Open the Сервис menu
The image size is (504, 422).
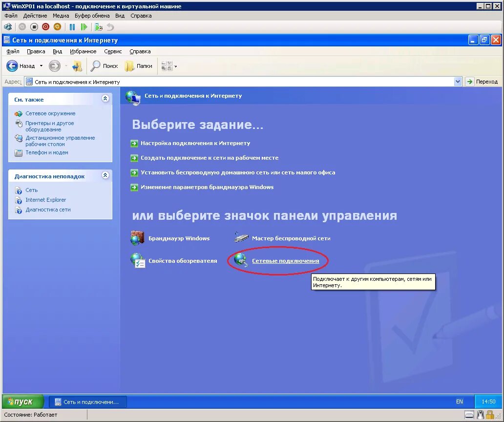(x=113, y=51)
